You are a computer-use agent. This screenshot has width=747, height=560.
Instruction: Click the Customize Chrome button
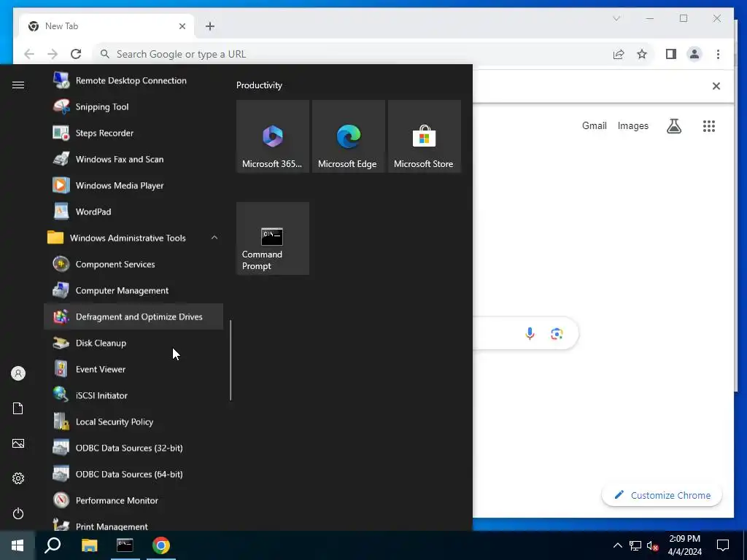point(662,495)
